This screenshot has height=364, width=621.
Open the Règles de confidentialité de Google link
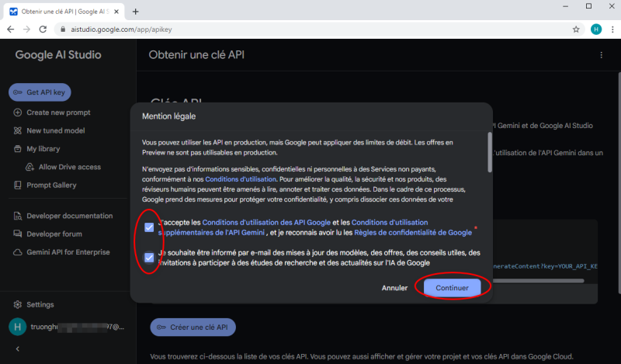click(413, 233)
